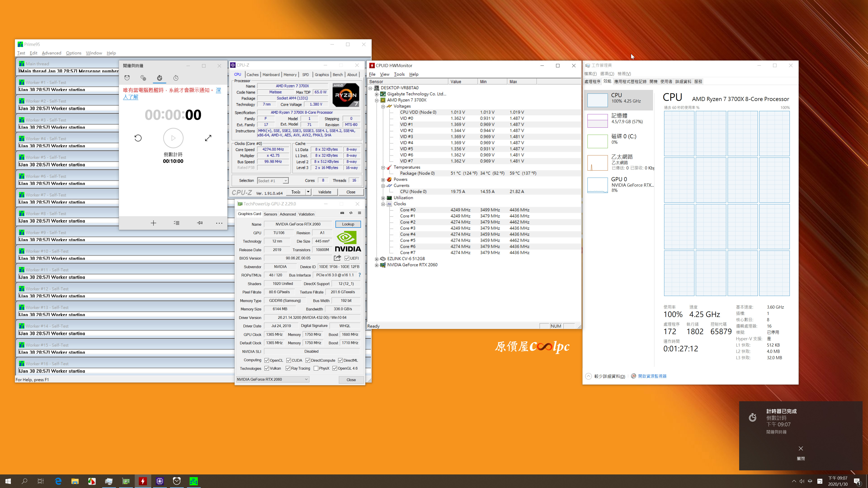The image size is (868, 488).
Task: Switch to CPU-Z taskbar icon
Action: tap(160, 481)
